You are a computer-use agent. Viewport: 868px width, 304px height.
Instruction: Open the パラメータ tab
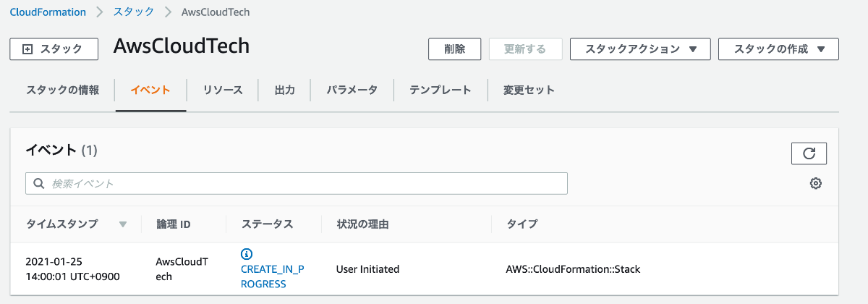tap(352, 90)
